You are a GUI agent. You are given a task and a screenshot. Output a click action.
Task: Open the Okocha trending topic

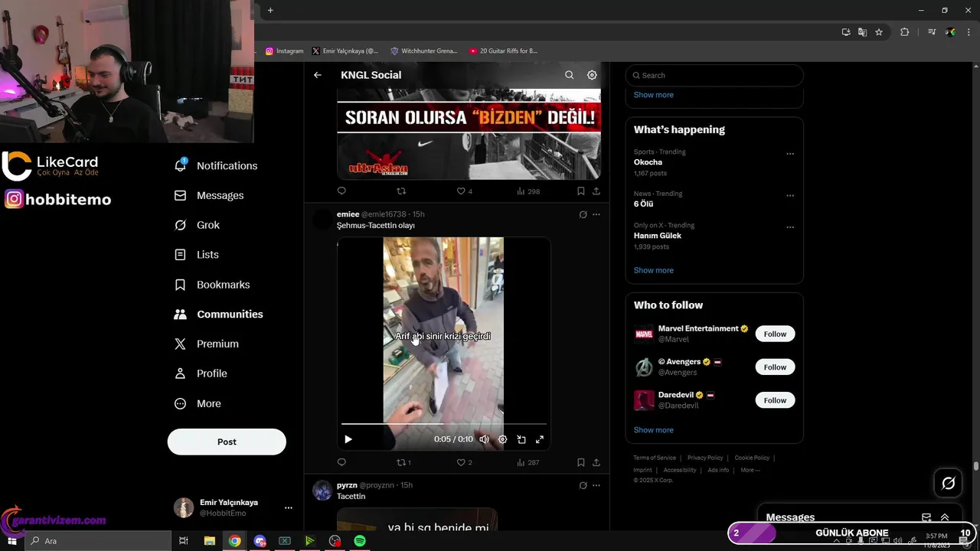coord(648,162)
